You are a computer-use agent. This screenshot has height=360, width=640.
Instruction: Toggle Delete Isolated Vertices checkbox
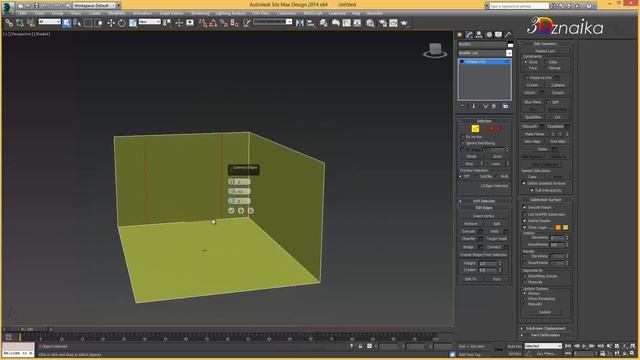pos(524,183)
